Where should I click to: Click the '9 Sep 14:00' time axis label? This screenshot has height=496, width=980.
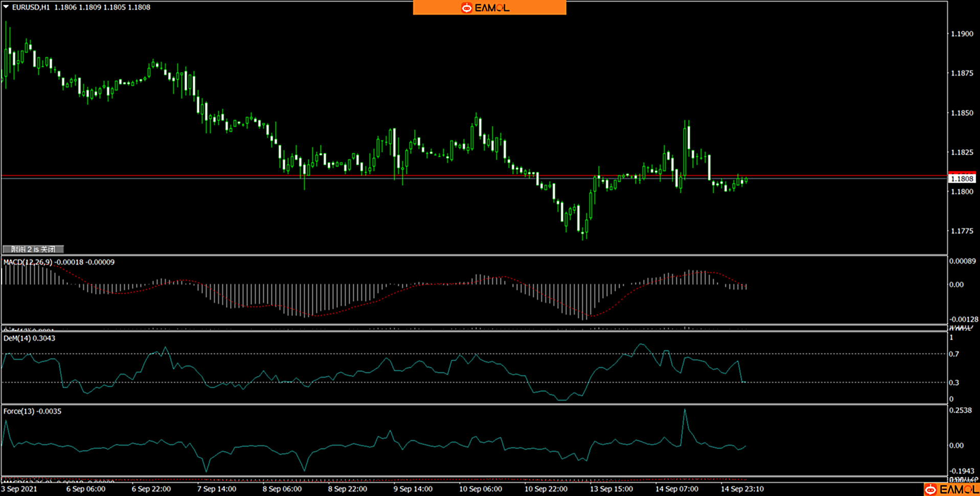point(413,489)
